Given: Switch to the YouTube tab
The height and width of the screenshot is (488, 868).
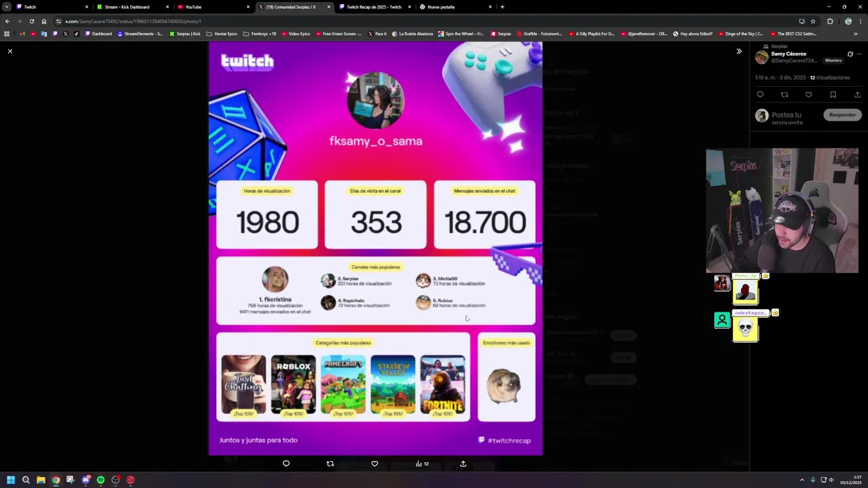Looking at the screenshot, I should coord(212,7).
